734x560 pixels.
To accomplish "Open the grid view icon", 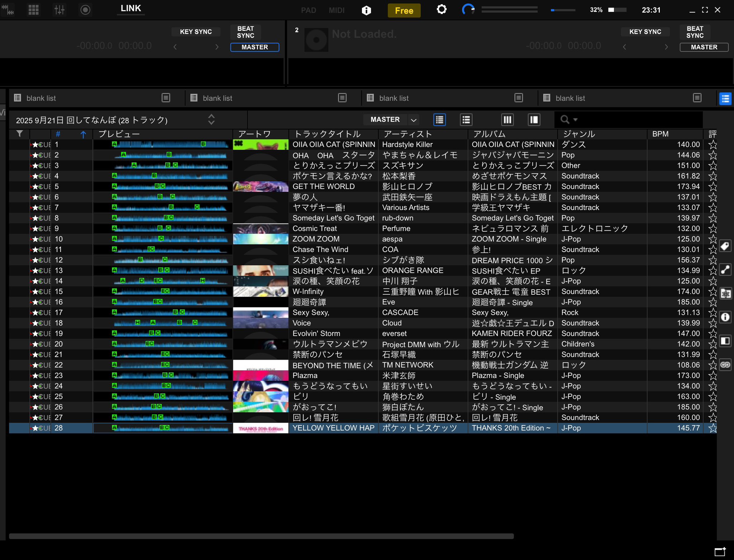I will 33,10.
